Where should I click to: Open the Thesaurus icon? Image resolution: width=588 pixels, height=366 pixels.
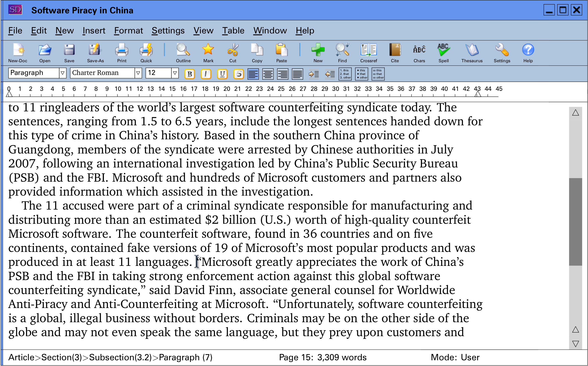coord(472,50)
